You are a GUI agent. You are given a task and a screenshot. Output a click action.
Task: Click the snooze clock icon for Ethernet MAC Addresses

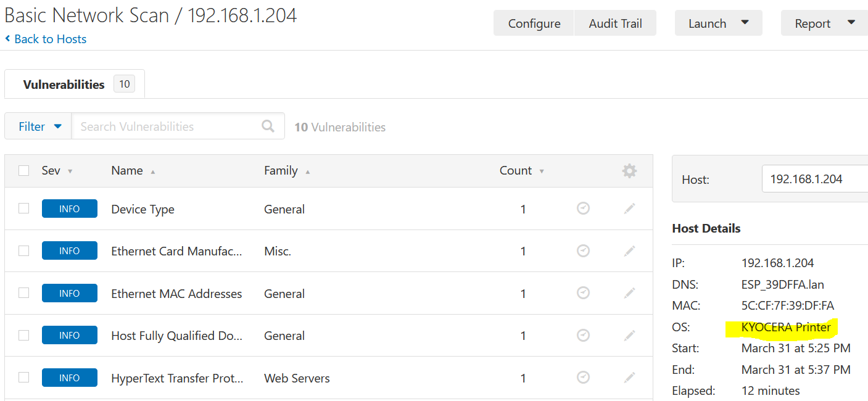[583, 293]
